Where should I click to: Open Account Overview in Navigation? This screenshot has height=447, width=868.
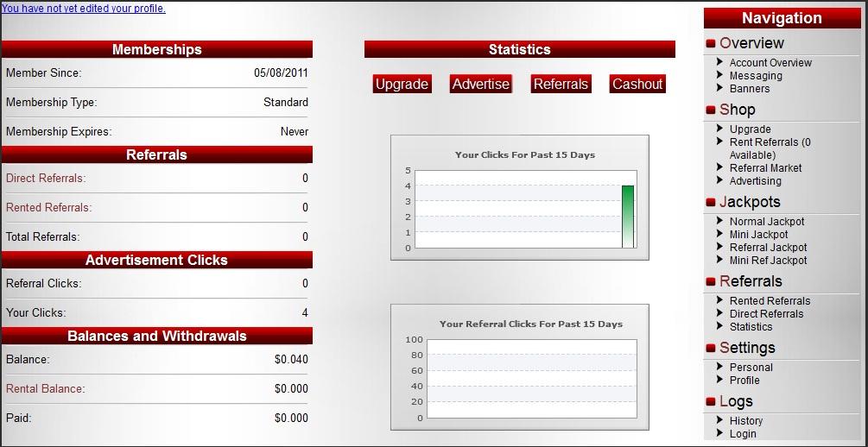coord(770,62)
